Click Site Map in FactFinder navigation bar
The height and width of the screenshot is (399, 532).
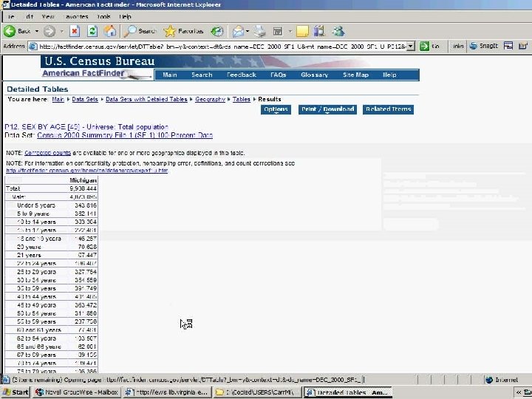[355, 75]
